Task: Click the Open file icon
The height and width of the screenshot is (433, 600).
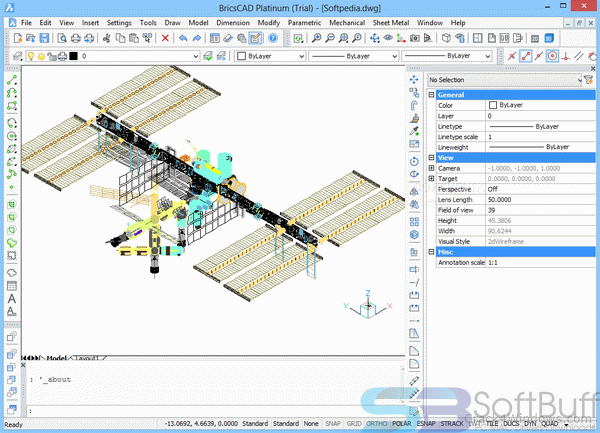Action: [x=31, y=38]
